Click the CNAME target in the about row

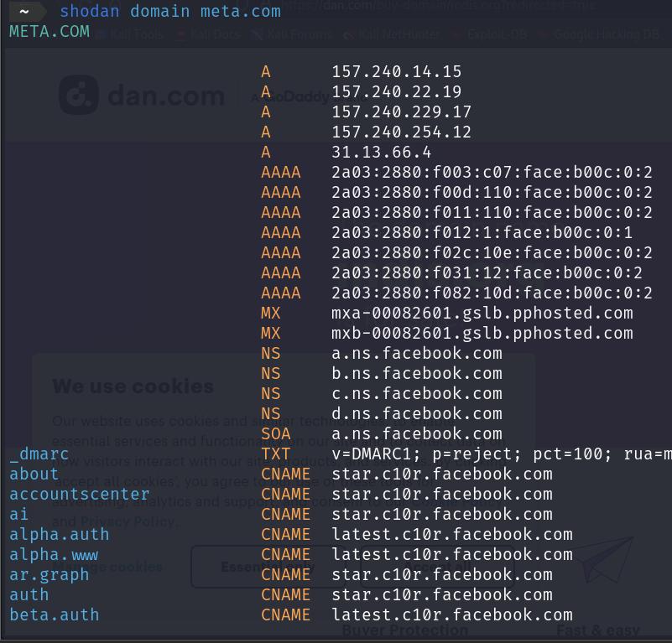point(442,474)
